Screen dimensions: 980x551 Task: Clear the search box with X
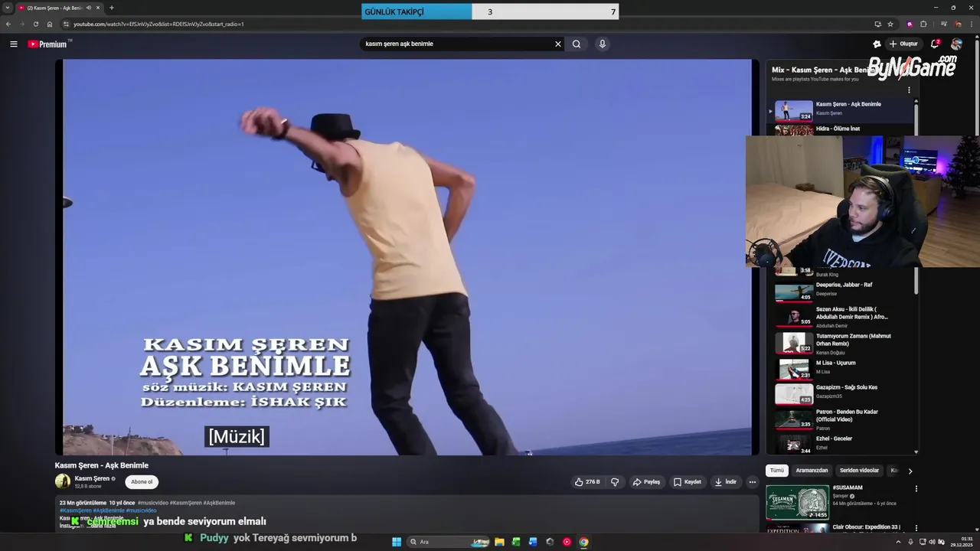tap(558, 44)
